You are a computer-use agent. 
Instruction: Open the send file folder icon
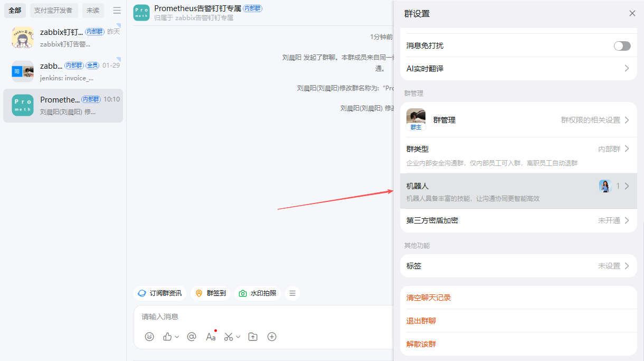coord(253,337)
